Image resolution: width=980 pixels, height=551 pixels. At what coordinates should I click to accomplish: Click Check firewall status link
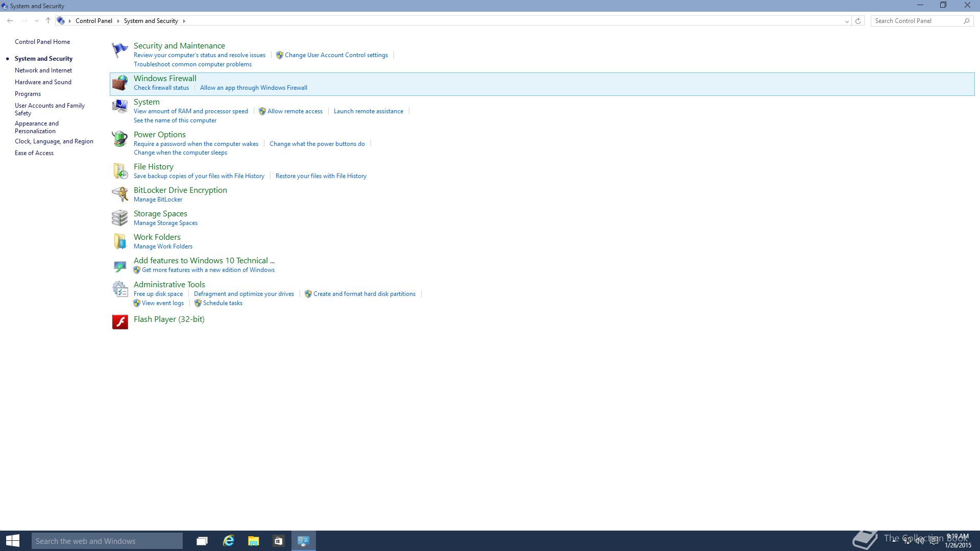point(161,88)
